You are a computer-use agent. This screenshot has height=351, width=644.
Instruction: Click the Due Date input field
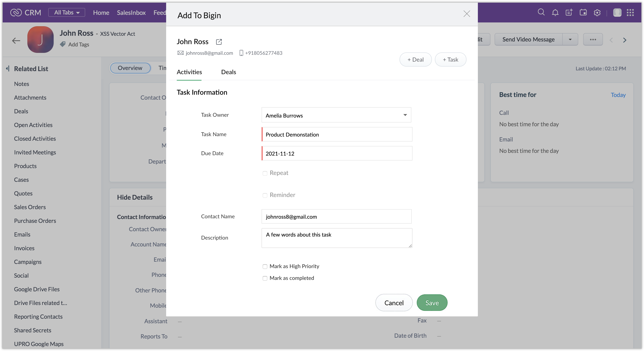tap(337, 153)
